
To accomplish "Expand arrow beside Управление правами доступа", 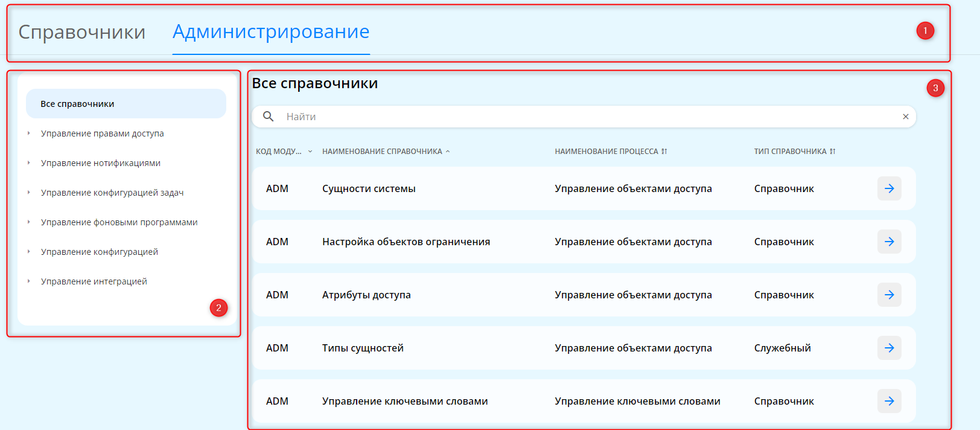I will (28, 133).
